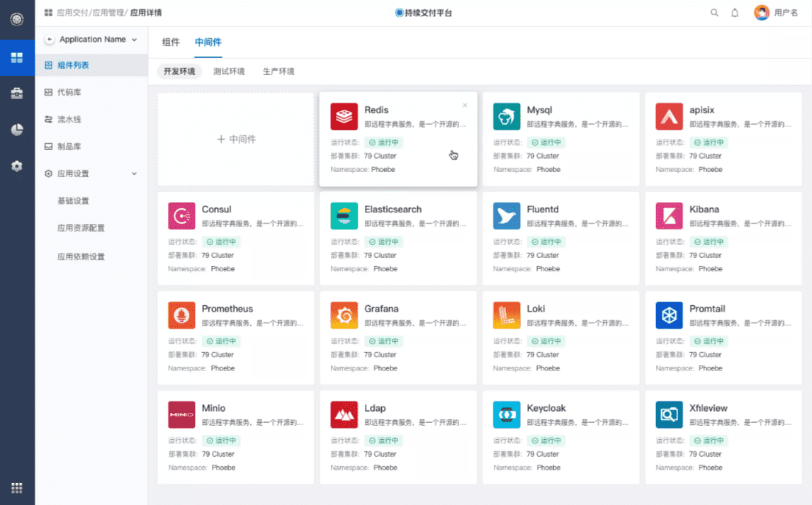This screenshot has width=812, height=505.
Task: Select the 开发环境 environment tab
Action: (179, 72)
